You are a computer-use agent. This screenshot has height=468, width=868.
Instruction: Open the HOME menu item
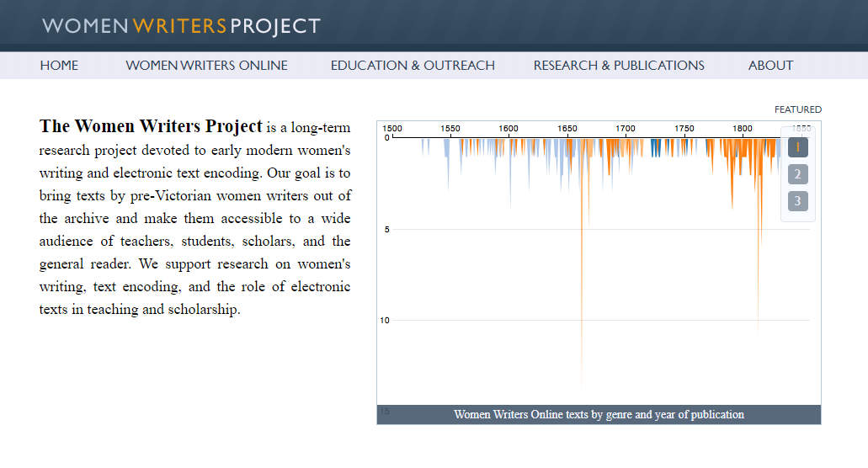59,66
